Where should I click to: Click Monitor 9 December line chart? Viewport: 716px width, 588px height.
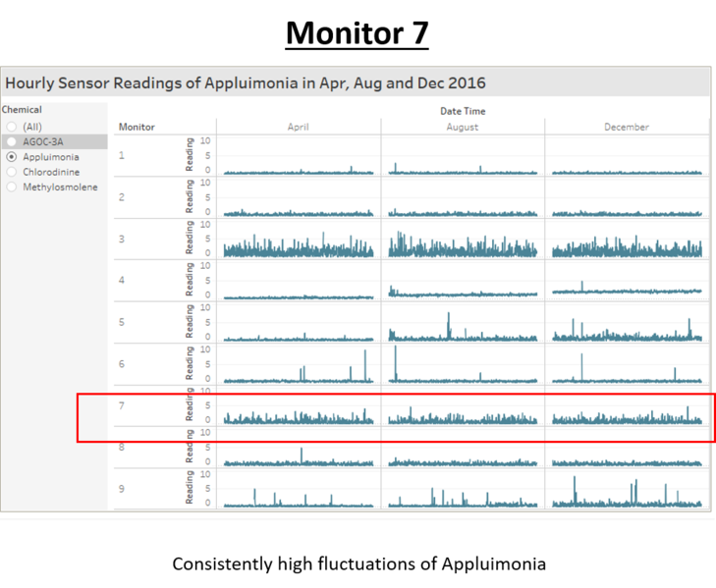coord(627,492)
